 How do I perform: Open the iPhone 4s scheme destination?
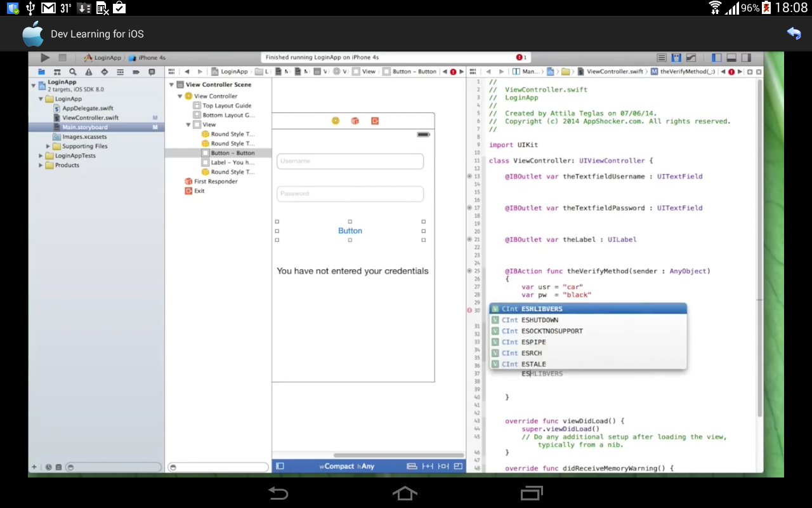pos(147,58)
